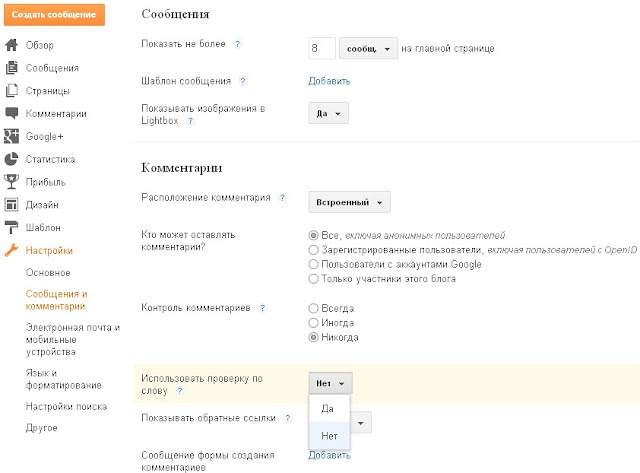The height and width of the screenshot is (473, 640).
Task: Open Основное settings subsection
Action: (48, 273)
